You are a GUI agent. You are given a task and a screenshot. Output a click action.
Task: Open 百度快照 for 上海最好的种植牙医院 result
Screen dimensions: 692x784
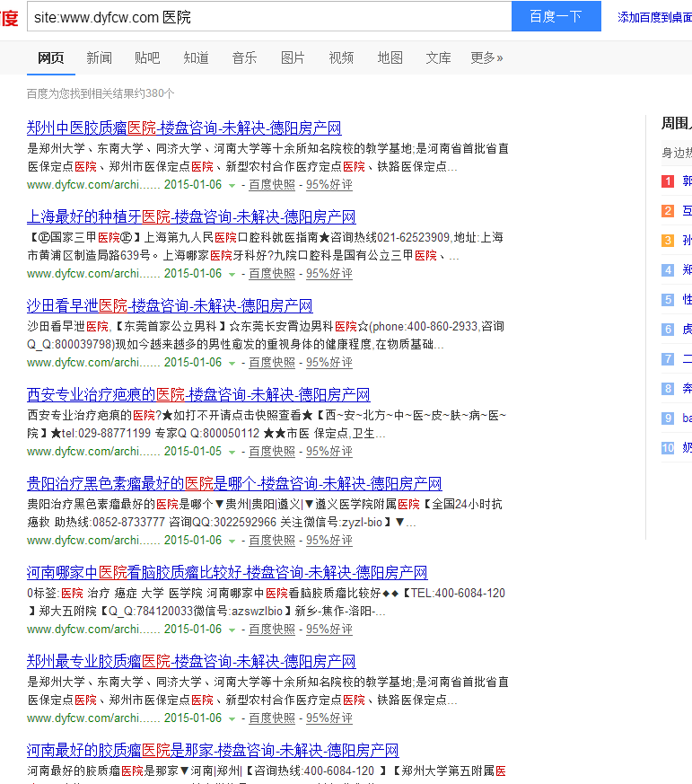coord(272,274)
